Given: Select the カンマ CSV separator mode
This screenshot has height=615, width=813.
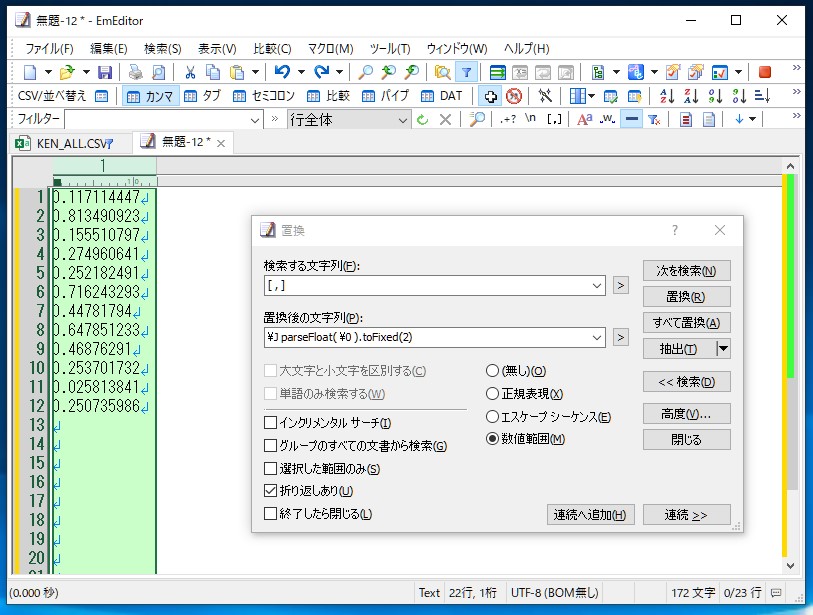Looking at the screenshot, I should click(148, 97).
